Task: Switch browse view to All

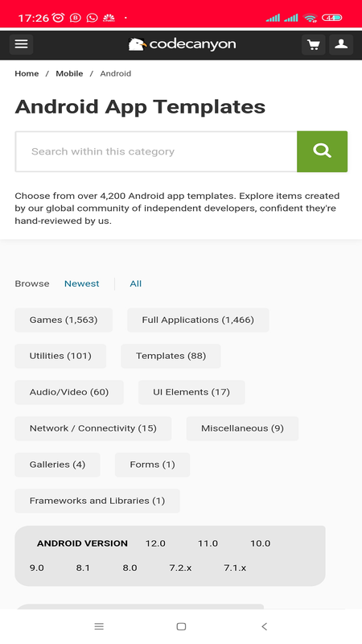Action: tap(136, 284)
